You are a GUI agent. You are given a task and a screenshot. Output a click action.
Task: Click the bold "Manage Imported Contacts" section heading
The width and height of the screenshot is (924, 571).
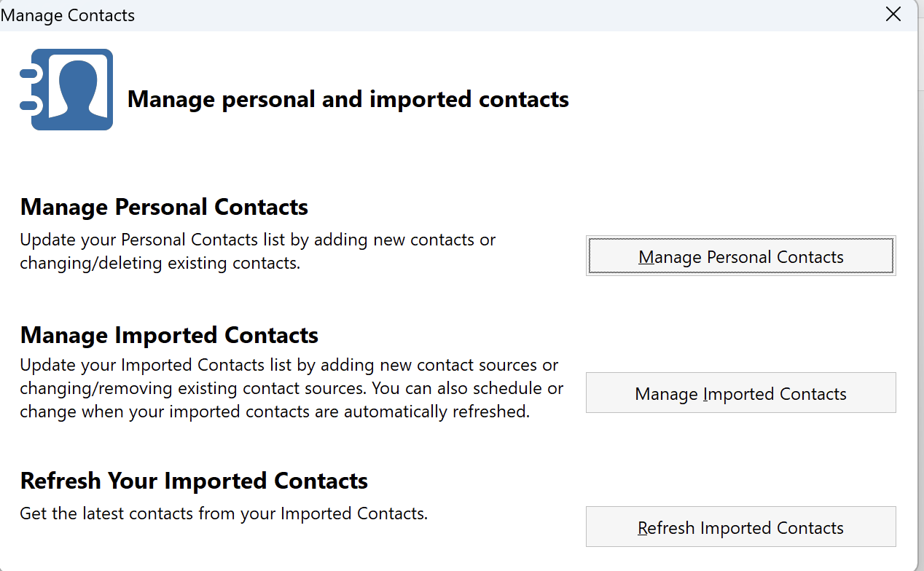pos(170,335)
